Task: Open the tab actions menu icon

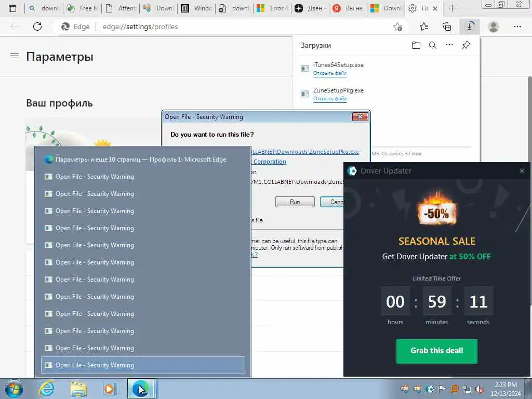Action: click(12, 8)
